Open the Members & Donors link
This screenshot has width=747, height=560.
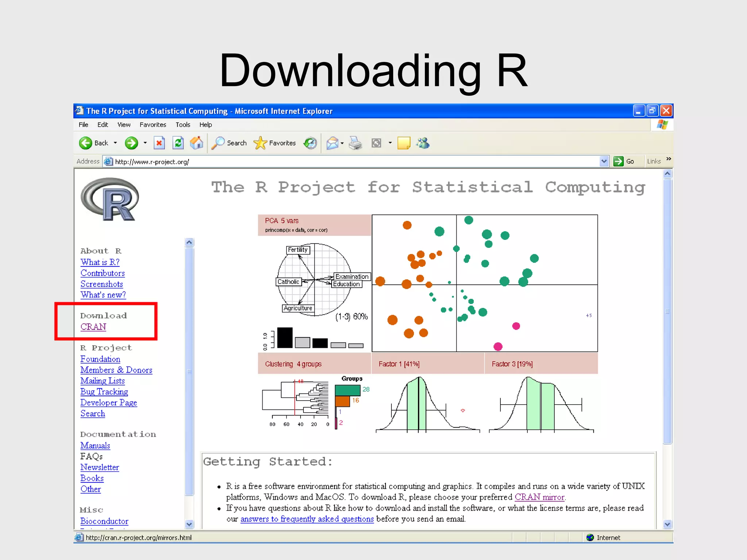pos(116,370)
